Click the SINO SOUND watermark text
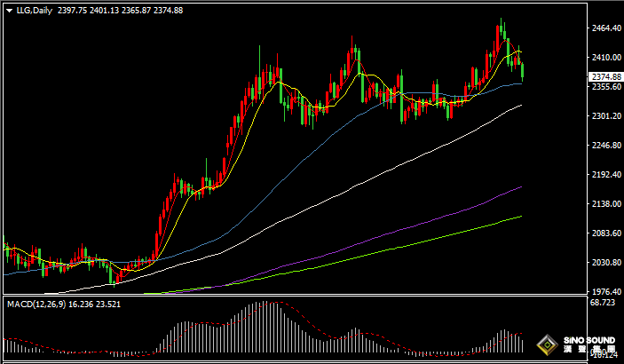 tap(590, 341)
